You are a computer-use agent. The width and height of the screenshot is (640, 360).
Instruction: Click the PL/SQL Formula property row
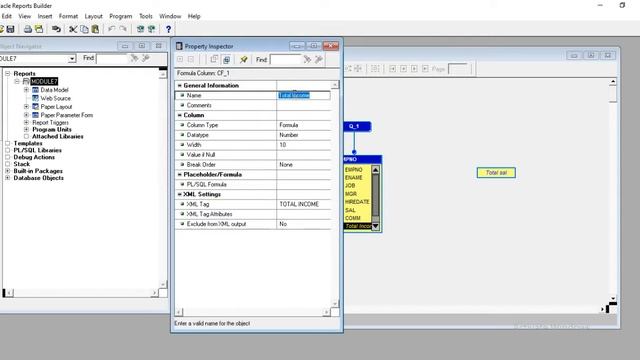pyautogui.click(x=253, y=184)
